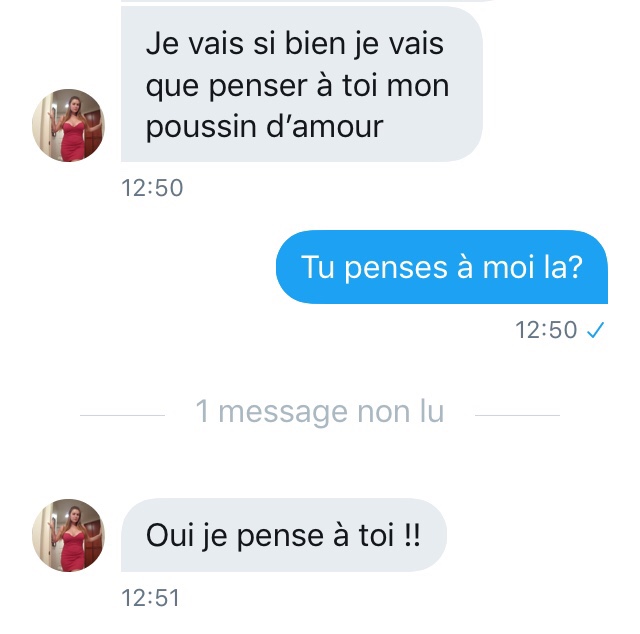This screenshot has height=634, width=640.
Task: Click the word "Oui" in the last message
Action: tap(170, 535)
